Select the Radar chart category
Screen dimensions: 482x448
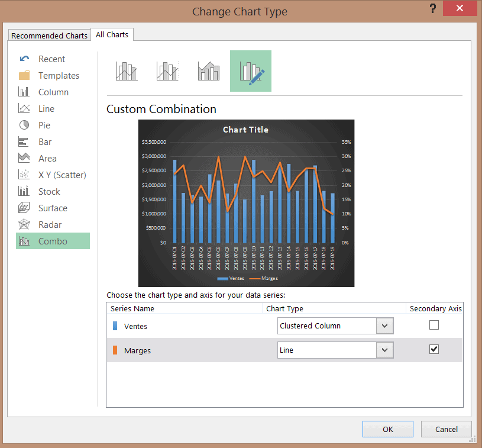[x=50, y=225]
